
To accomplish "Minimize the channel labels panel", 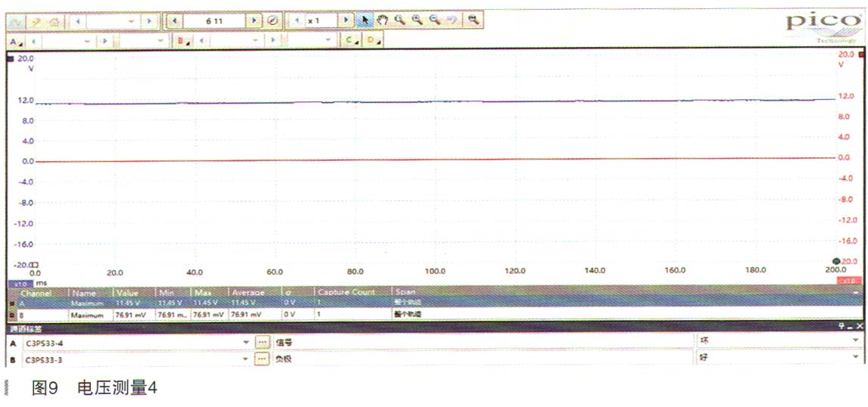I will click(x=851, y=327).
